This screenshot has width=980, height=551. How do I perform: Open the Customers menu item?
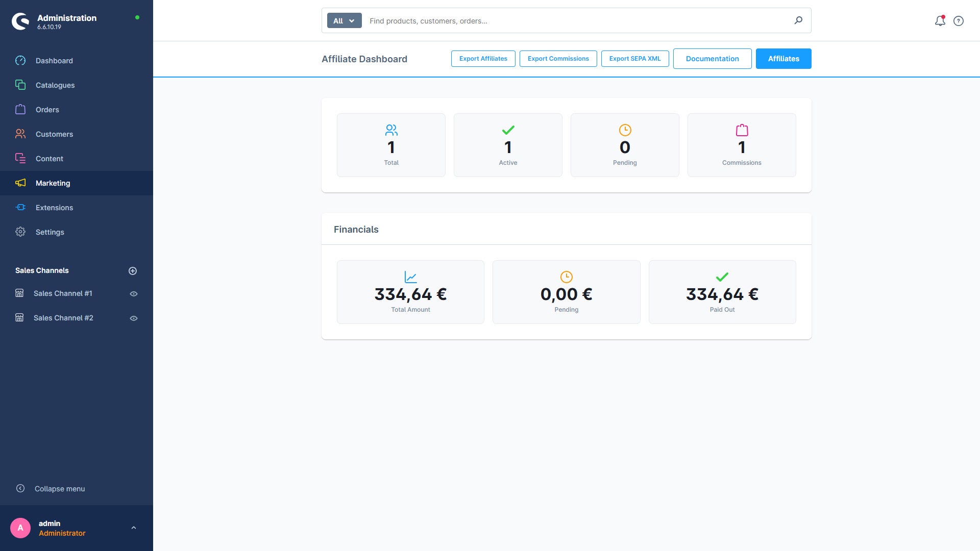point(77,134)
